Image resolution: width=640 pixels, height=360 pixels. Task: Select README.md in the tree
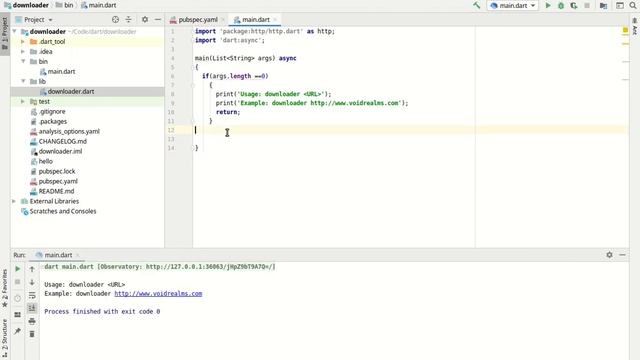coord(53,191)
